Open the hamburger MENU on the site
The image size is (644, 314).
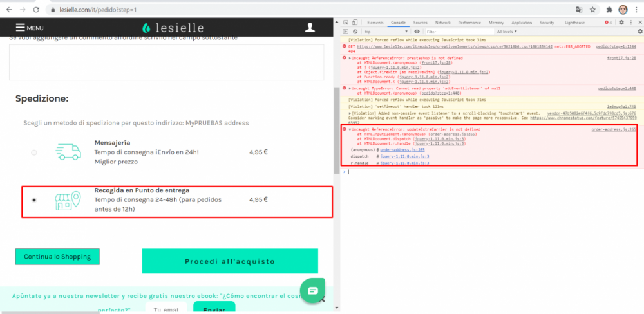click(30, 28)
